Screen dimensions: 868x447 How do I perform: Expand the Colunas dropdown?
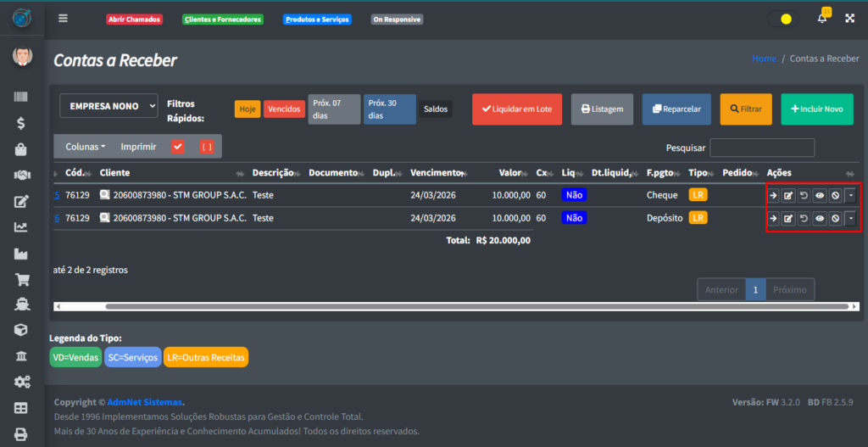click(x=85, y=147)
